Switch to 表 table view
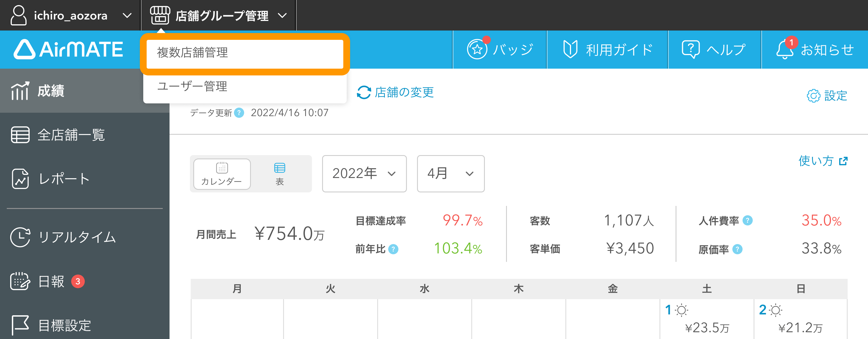The image size is (868, 339). point(279,174)
